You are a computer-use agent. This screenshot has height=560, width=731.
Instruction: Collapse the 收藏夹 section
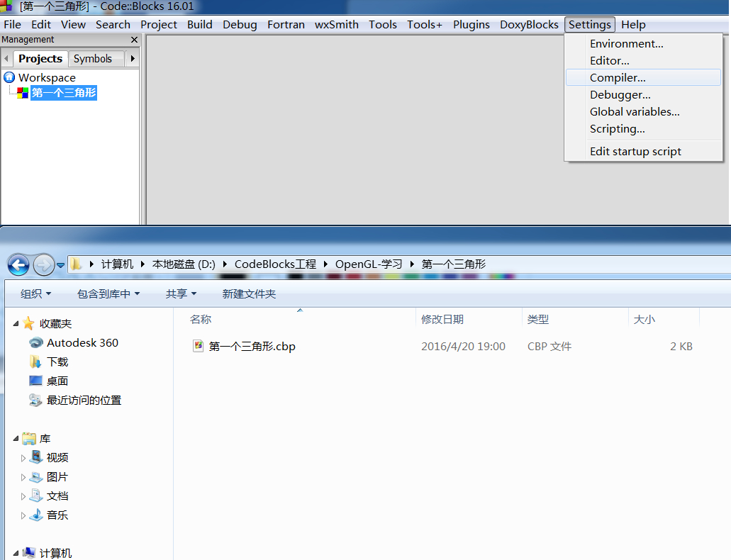coord(16,323)
